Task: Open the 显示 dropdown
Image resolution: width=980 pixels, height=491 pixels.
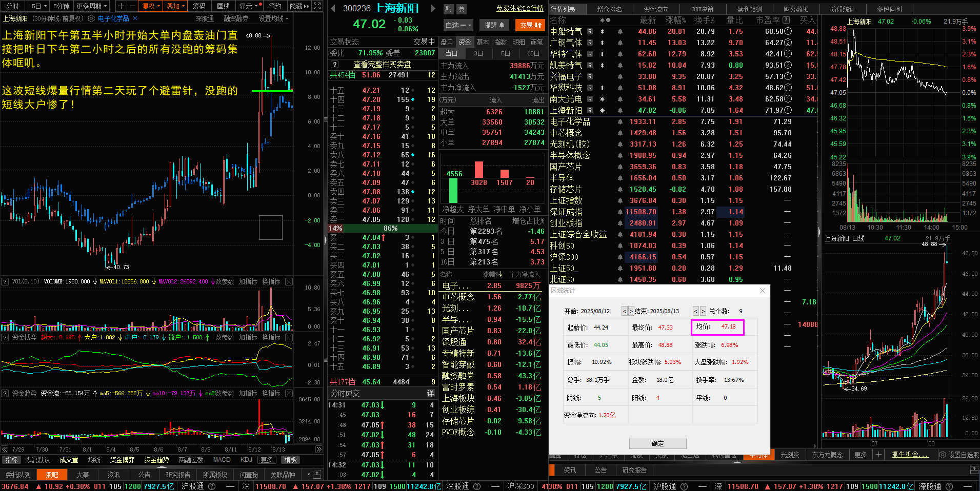Action: [x=249, y=6]
